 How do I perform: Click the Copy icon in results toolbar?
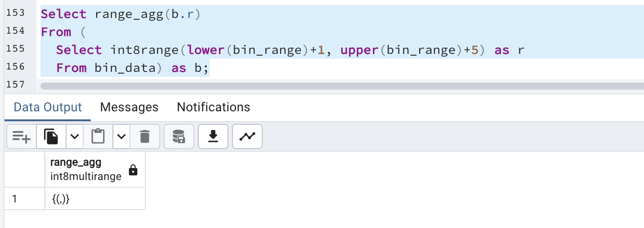point(51,136)
